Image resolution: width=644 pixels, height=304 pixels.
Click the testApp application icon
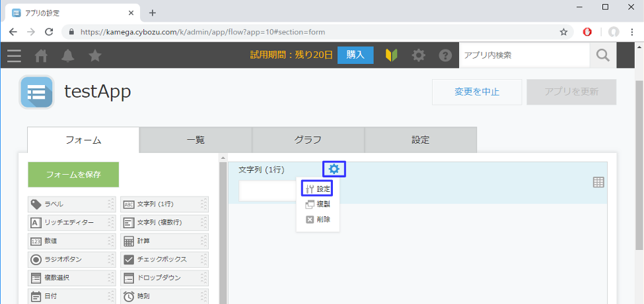(x=36, y=92)
